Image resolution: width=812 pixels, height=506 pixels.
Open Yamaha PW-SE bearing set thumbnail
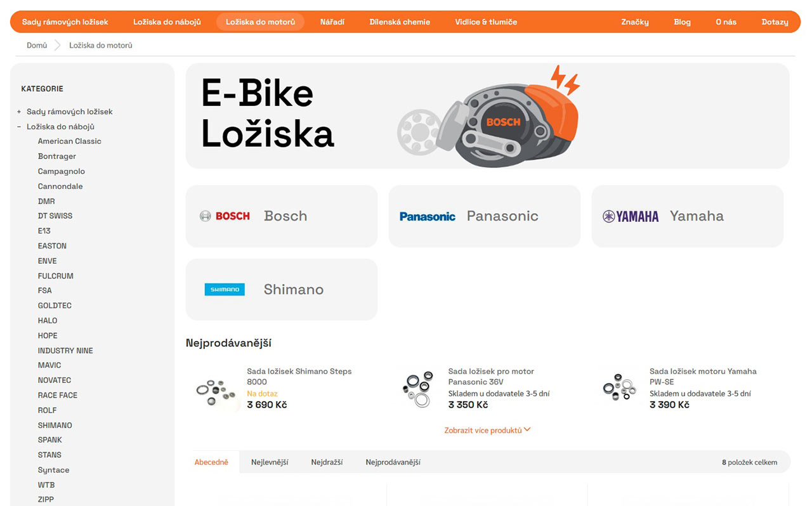619,387
